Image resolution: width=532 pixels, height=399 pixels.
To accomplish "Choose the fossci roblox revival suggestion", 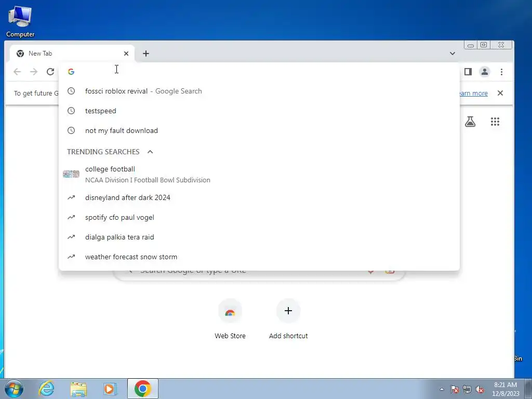I will point(259,91).
